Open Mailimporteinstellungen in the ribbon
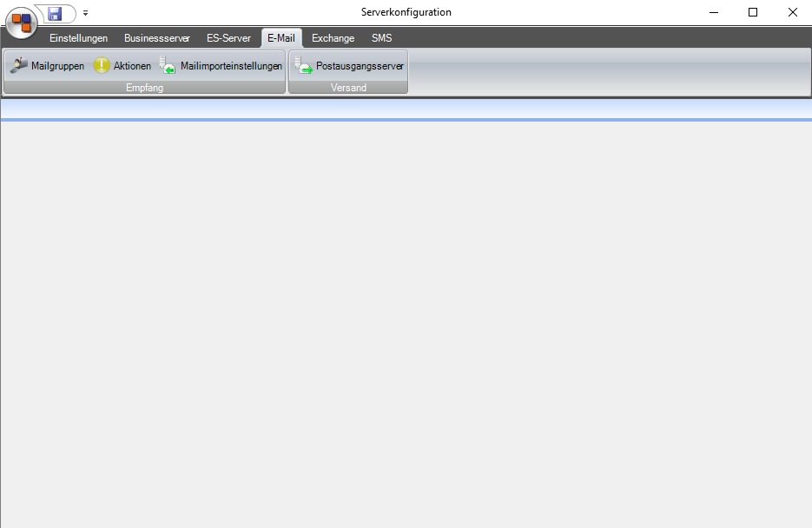The image size is (812, 528). [221, 66]
